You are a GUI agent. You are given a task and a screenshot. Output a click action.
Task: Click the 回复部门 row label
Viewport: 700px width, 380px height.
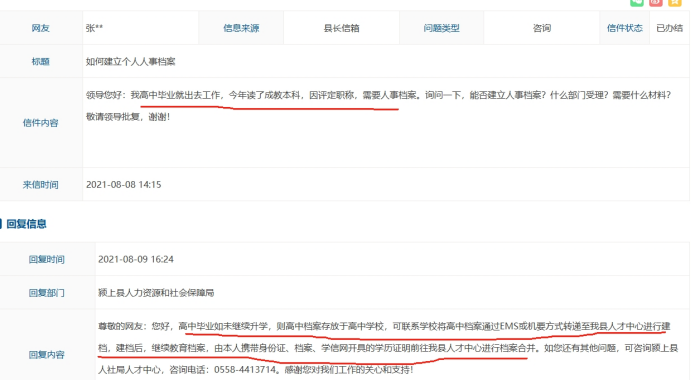[47, 293]
